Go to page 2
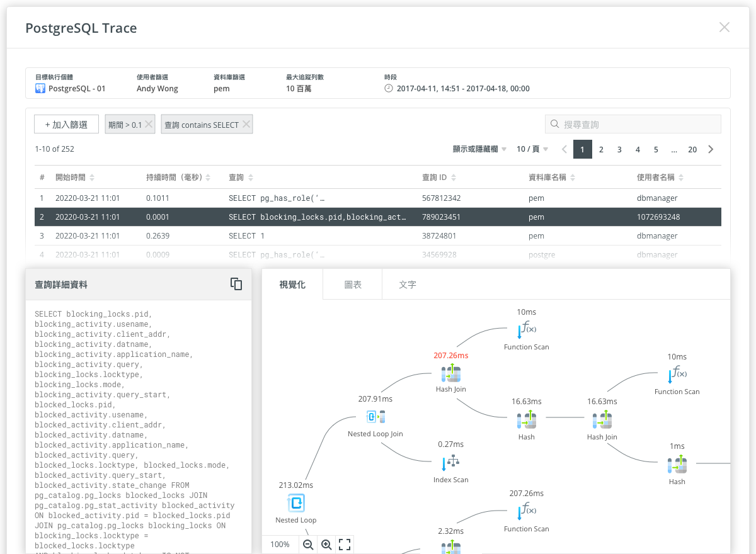The width and height of the screenshot is (756, 554). (601, 149)
